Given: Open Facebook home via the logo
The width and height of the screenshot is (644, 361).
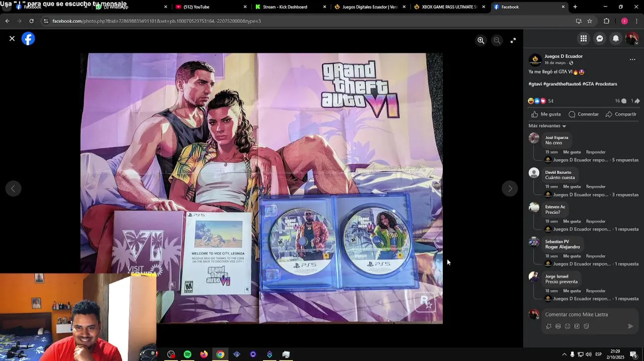Looking at the screenshot, I should click(x=28, y=39).
